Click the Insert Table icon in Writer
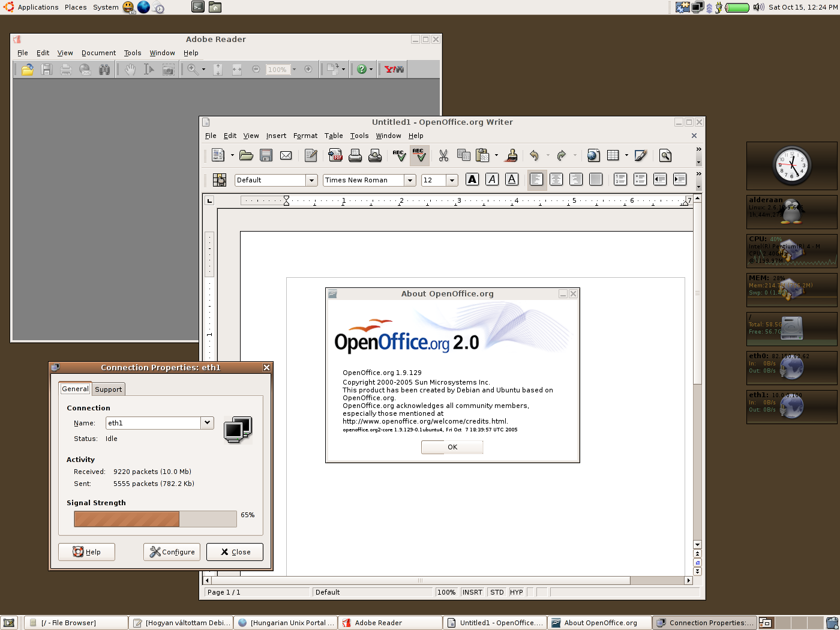The image size is (840, 630). pyautogui.click(x=613, y=155)
